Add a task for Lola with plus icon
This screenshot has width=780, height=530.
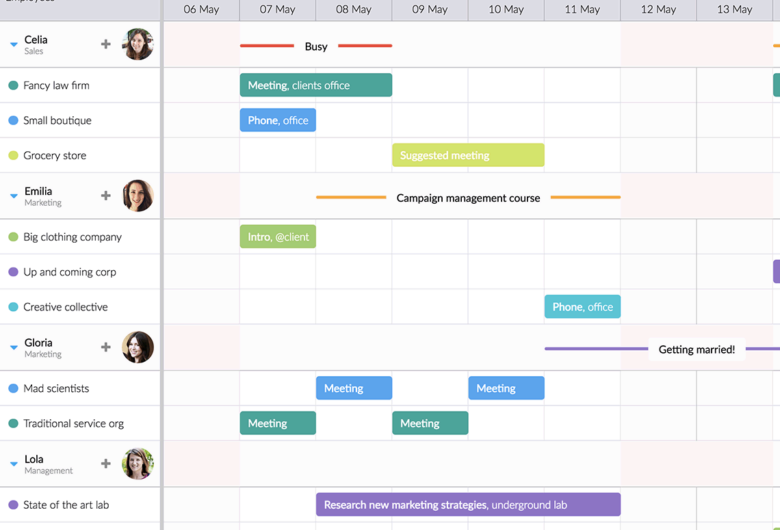(x=105, y=463)
